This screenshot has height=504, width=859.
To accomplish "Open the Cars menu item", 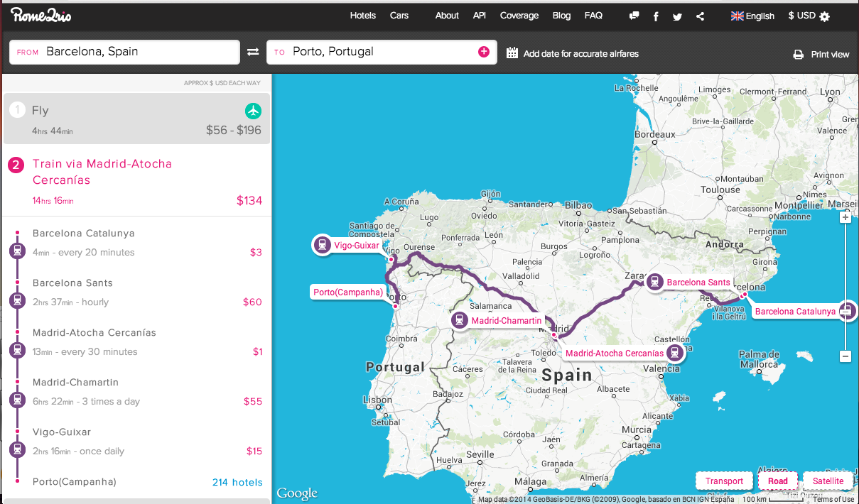I will click(399, 16).
